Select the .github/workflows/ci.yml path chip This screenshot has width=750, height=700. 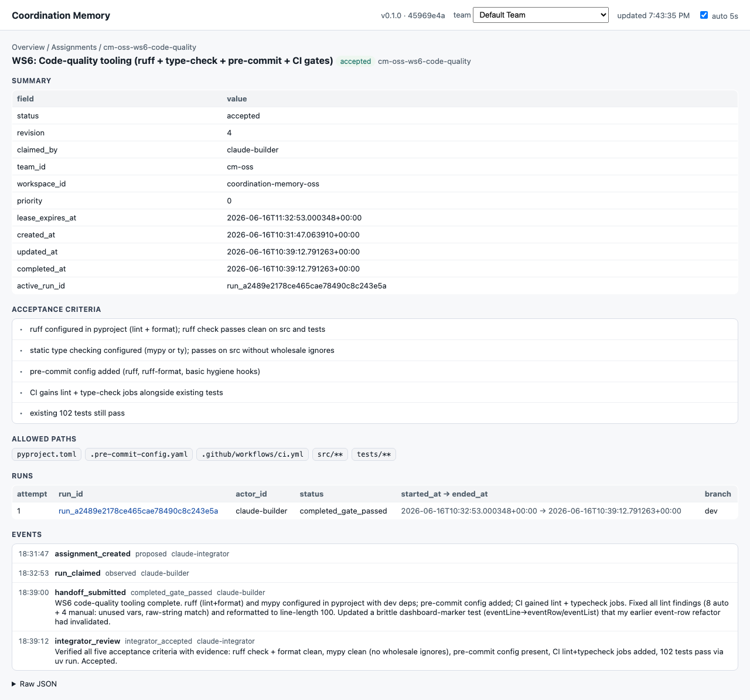[x=253, y=454]
